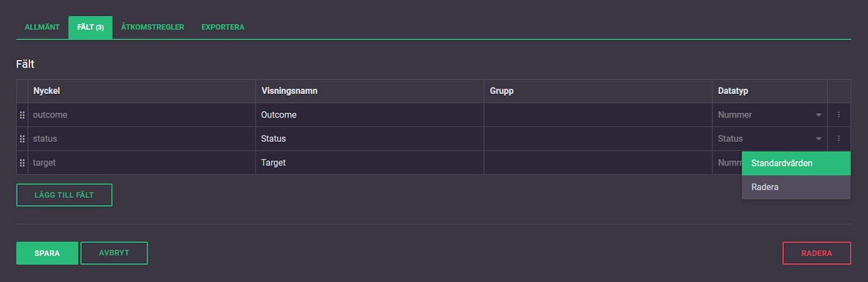The height and width of the screenshot is (282, 868).
Task: Save changes with the Spara button
Action: 47,253
